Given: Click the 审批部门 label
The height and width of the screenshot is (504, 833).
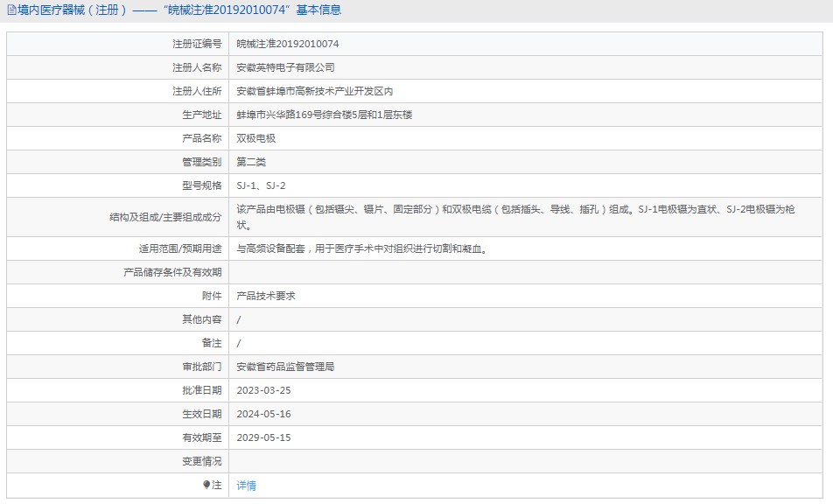Looking at the screenshot, I should (201, 367).
